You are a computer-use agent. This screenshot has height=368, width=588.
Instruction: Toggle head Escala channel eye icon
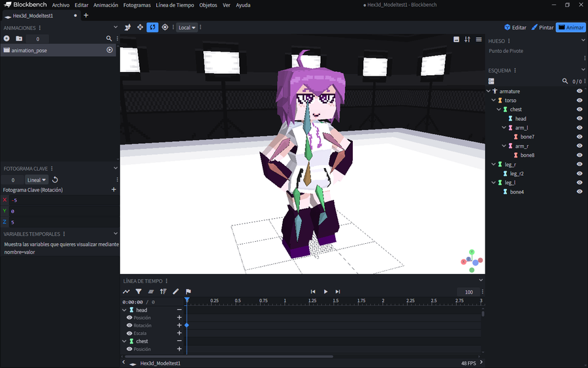tap(129, 333)
